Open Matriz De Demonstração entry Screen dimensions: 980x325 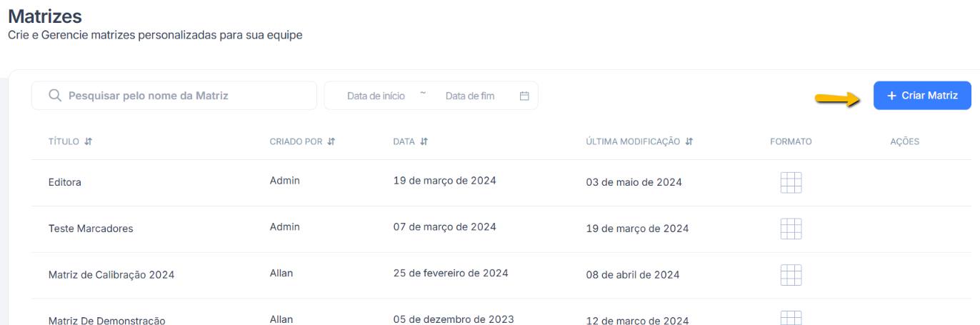click(x=107, y=320)
